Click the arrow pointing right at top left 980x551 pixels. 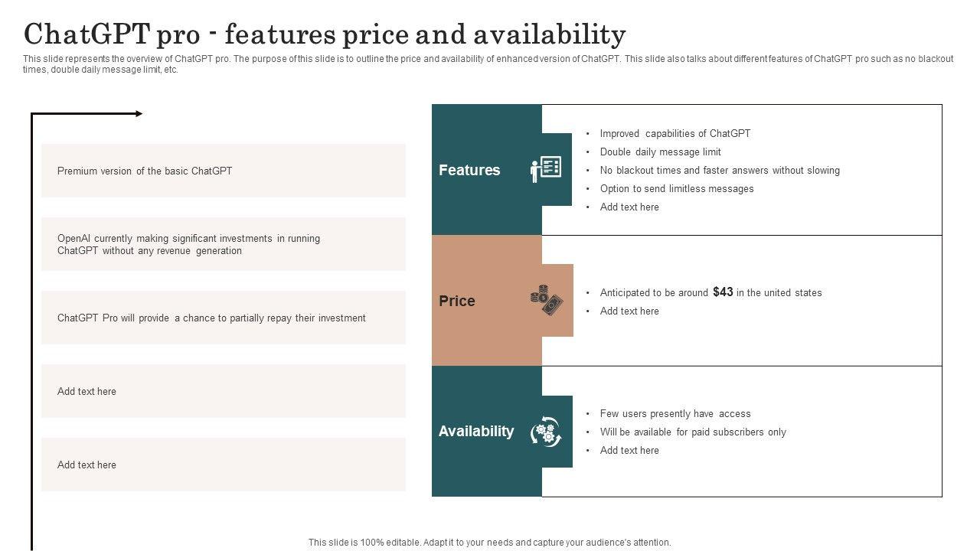point(138,114)
